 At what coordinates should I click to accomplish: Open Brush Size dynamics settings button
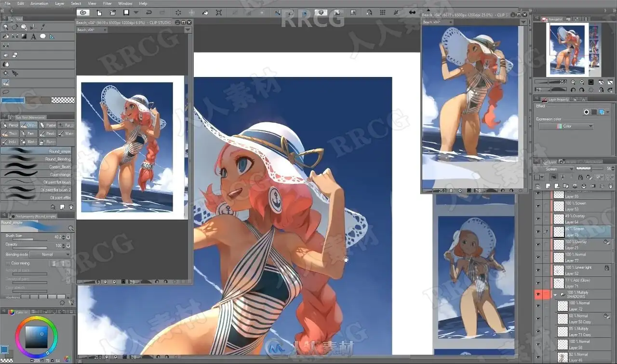pyautogui.click(x=68, y=237)
